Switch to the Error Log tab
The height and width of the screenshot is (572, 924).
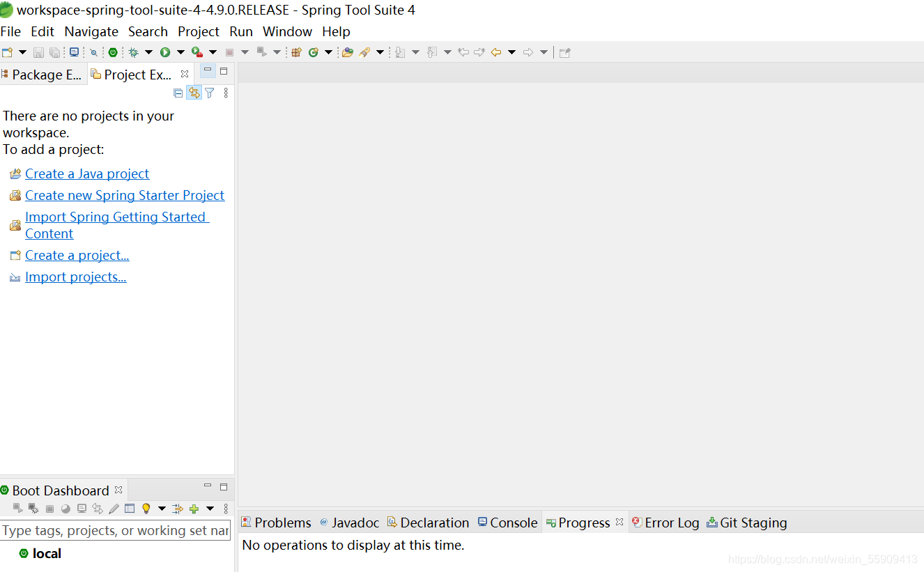pyautogui.click(x=665, y=523)
